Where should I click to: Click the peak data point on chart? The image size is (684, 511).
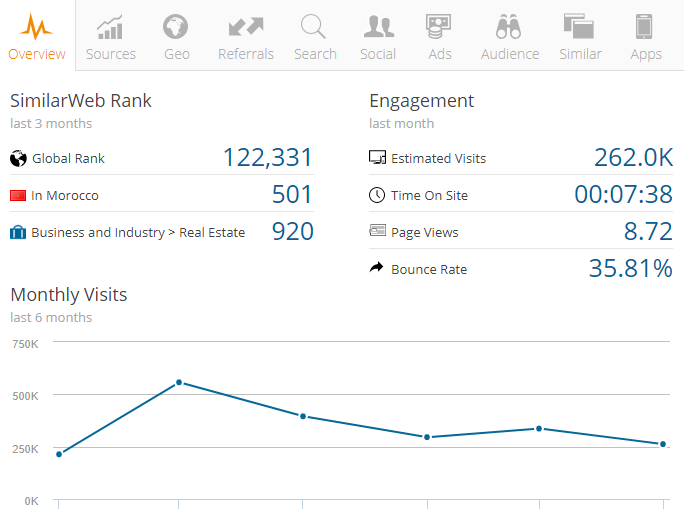179,382
